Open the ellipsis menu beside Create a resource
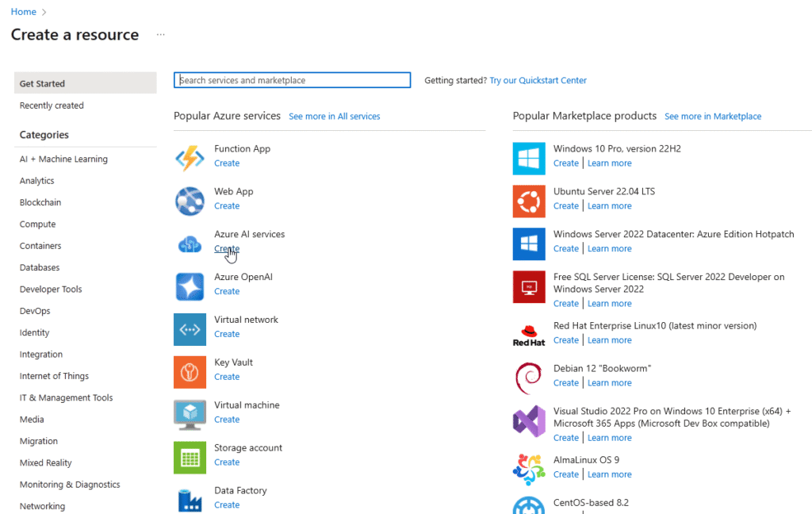 click(160, 35)
